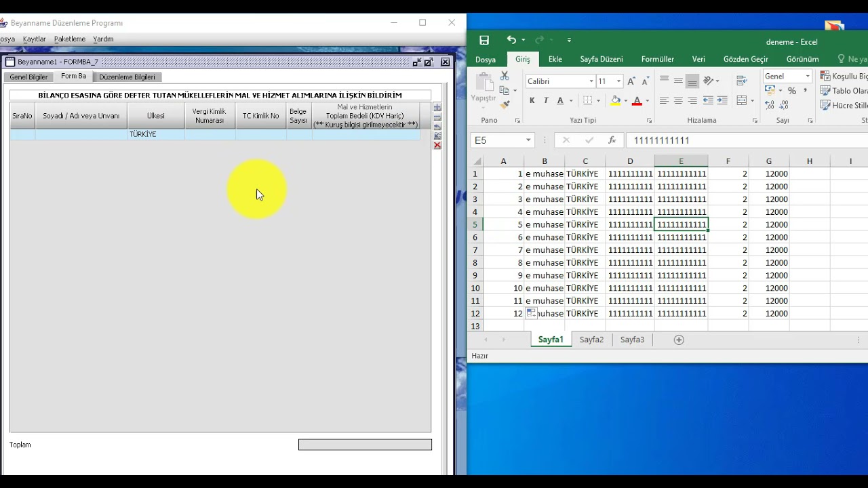Save the Excel workbook
The width and height of the screenshot is (868, 488).
484,41
